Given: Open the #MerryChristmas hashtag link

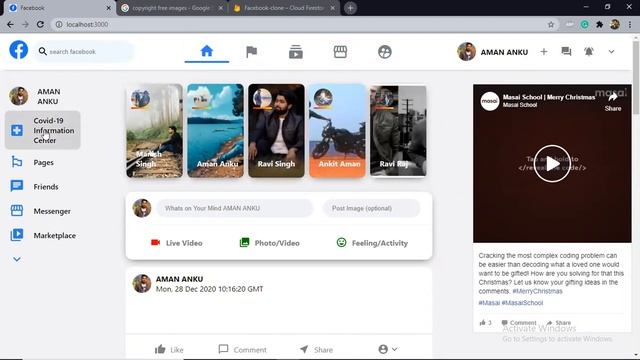Looking at the screenshot, I should point(537,291).
